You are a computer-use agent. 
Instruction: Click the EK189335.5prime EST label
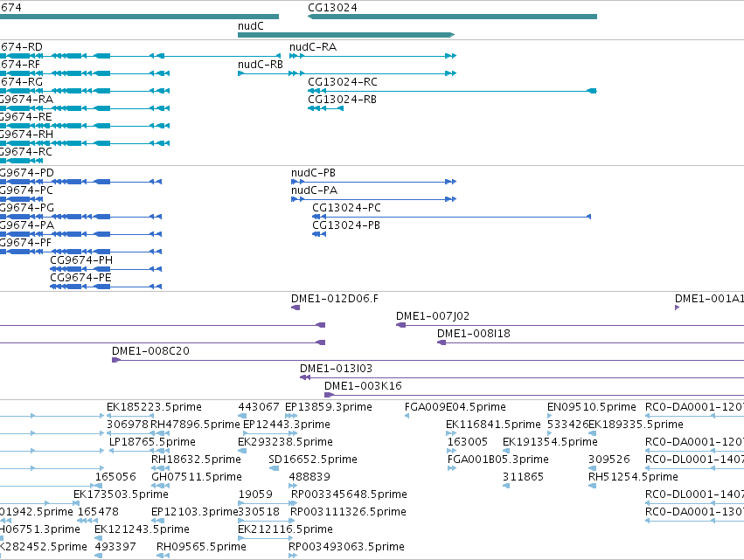636,425
